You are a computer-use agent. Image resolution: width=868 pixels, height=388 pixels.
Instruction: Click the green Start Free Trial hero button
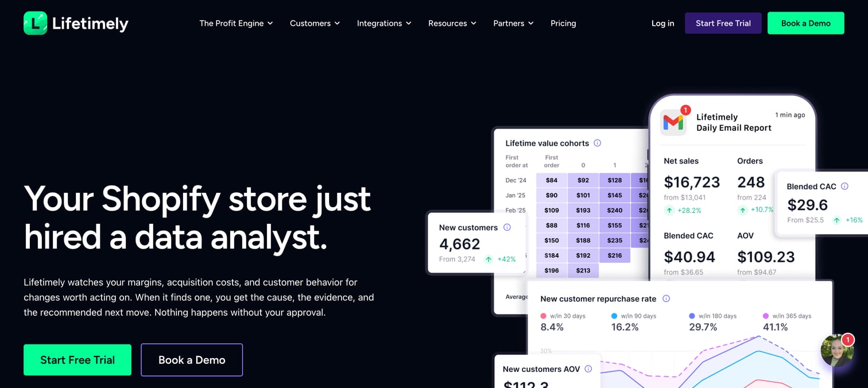tap(77, 360)
